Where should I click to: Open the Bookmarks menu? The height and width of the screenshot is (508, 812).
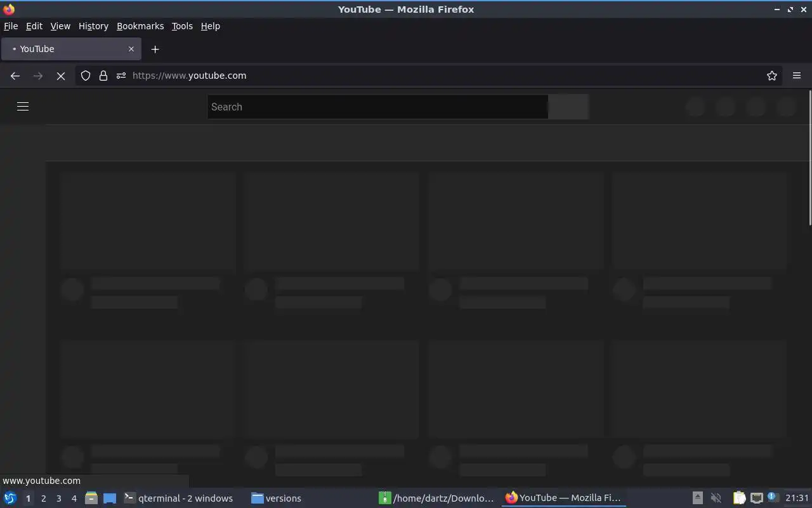tap(140, 26)
